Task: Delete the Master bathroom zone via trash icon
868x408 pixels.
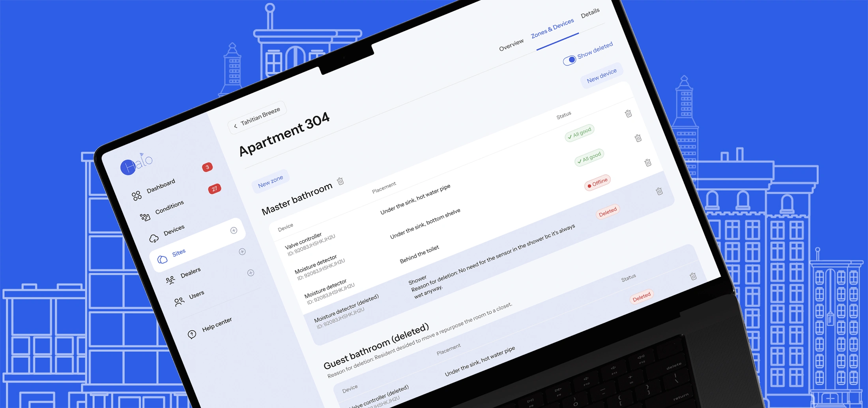Action: click(340, 182)
